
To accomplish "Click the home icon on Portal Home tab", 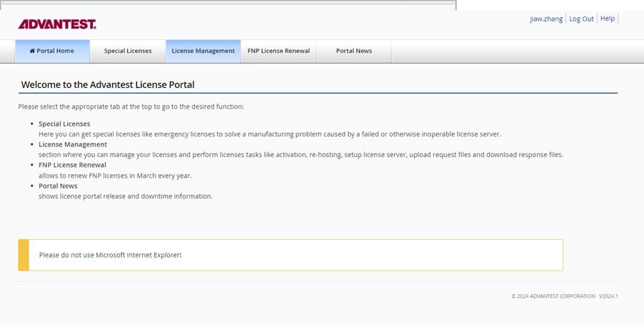I will click(x=32, y=51).
